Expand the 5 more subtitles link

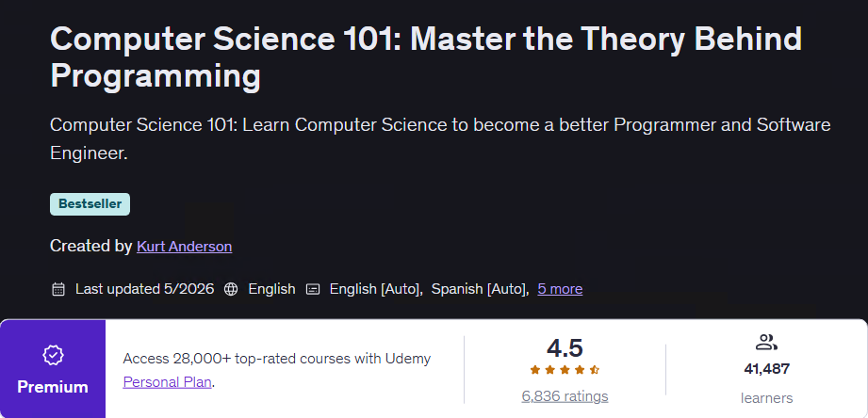pyautogui.click(x=560, y=289)
